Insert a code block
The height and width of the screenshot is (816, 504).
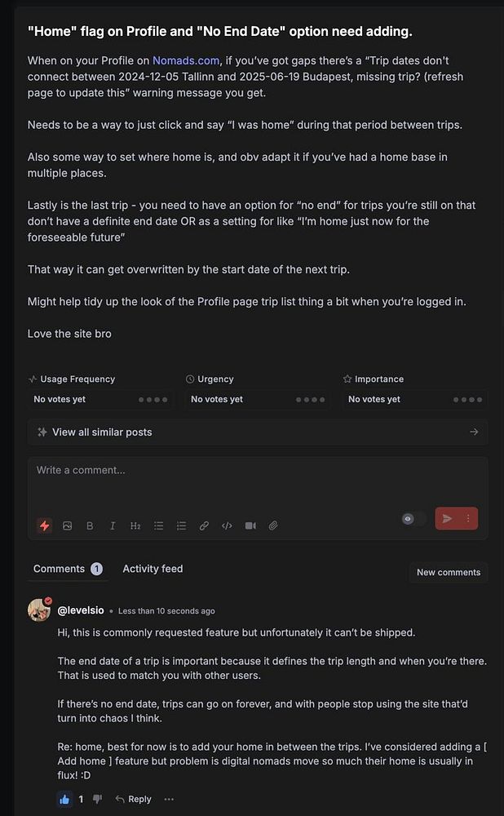coord(228,526)
